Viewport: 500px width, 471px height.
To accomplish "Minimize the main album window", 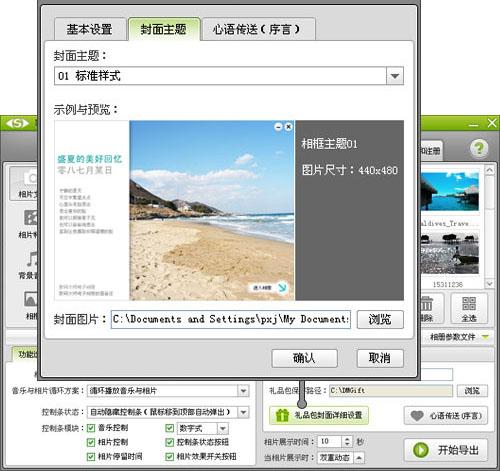I will (x=473, y=124).
